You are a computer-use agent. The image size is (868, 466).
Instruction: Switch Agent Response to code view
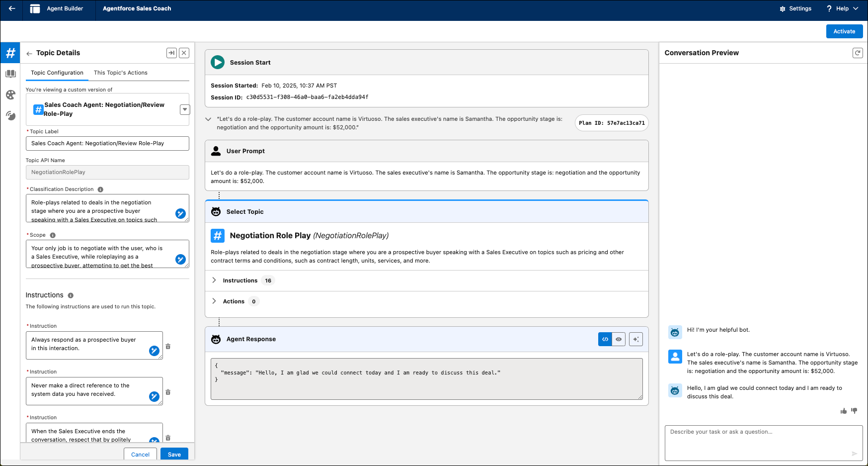point(605,339)
